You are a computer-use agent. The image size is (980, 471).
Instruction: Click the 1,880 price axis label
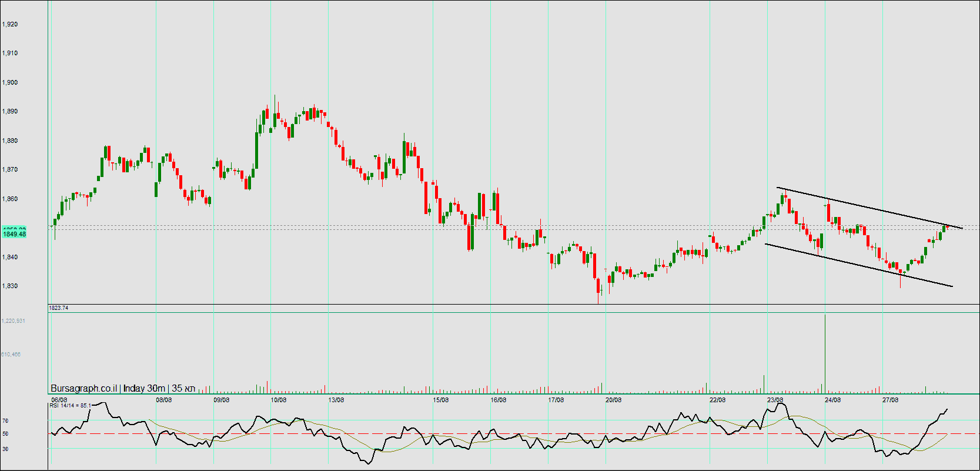point(10,141)
